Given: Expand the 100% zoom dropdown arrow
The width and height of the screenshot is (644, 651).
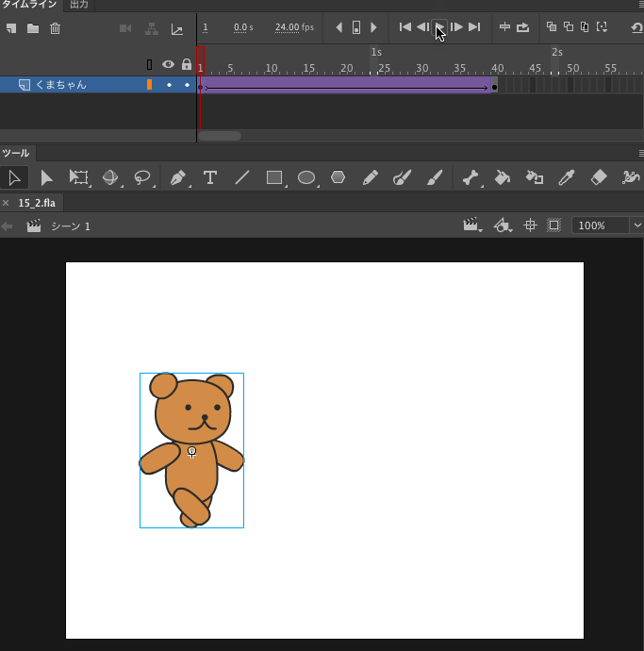Looking at the screenshot, I should click(x=637, y=225).
